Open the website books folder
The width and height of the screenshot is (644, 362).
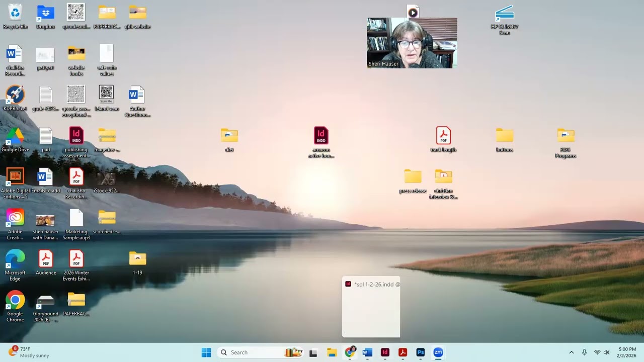[76, 60]
